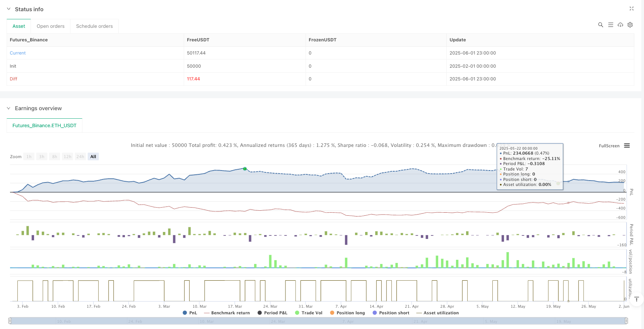The width and height of the screenshot is (644, 329).
Task: Select the All zoom range button
Action: coord(93,157)
